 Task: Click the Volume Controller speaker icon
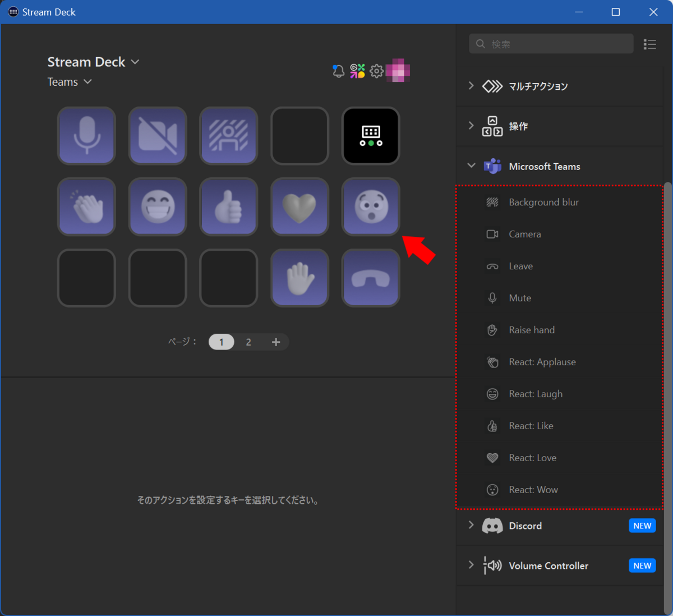click(x=492, y=566)
